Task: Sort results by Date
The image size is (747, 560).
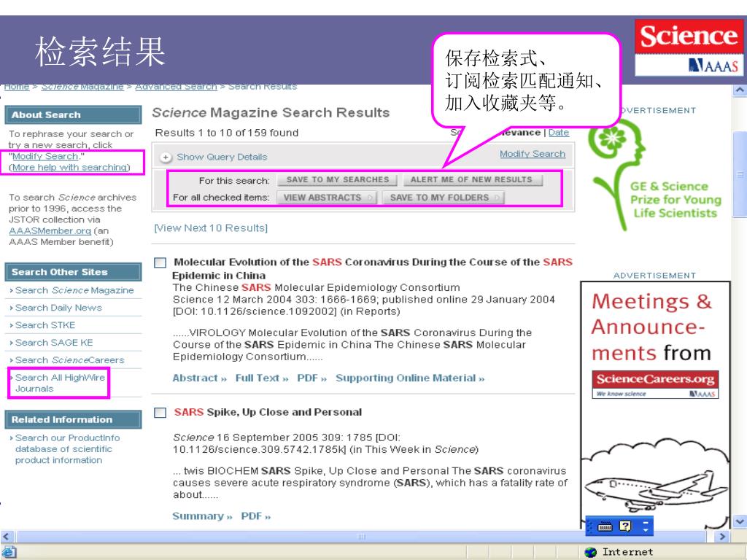Action: 558,133
